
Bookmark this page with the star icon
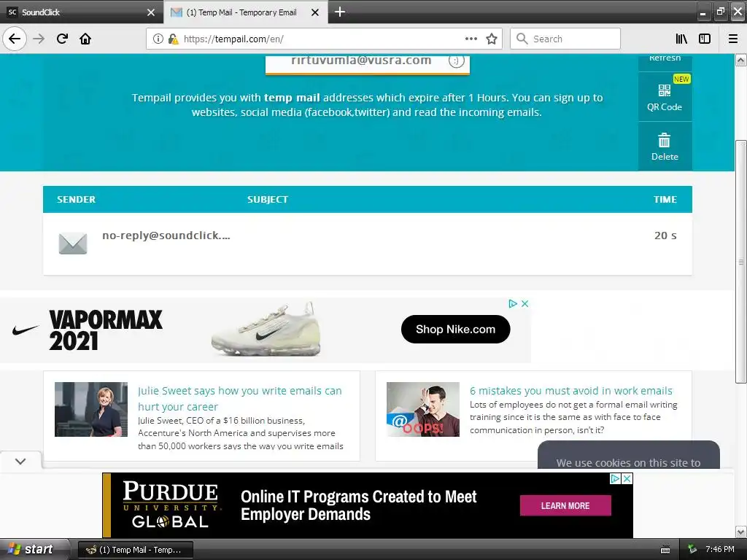coord(492,39)
